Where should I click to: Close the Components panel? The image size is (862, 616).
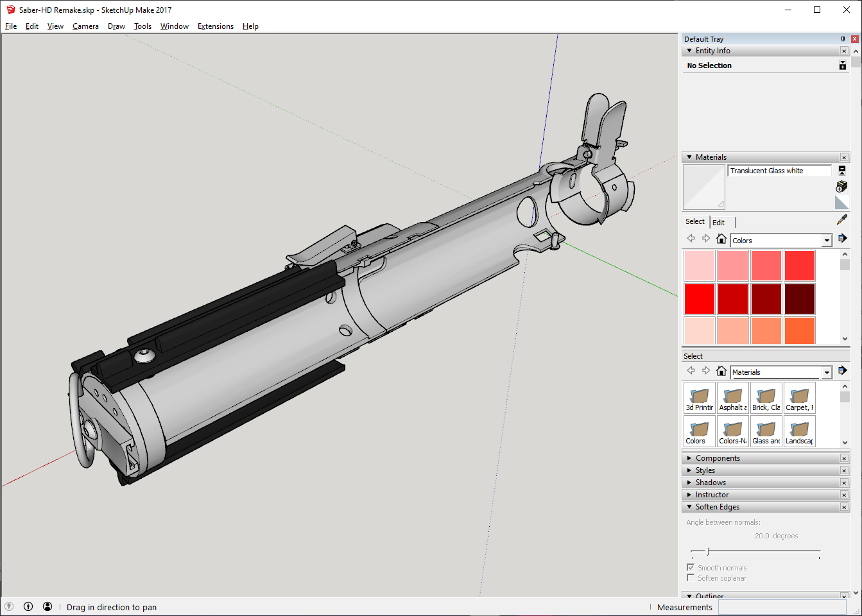tap(844, 458)
